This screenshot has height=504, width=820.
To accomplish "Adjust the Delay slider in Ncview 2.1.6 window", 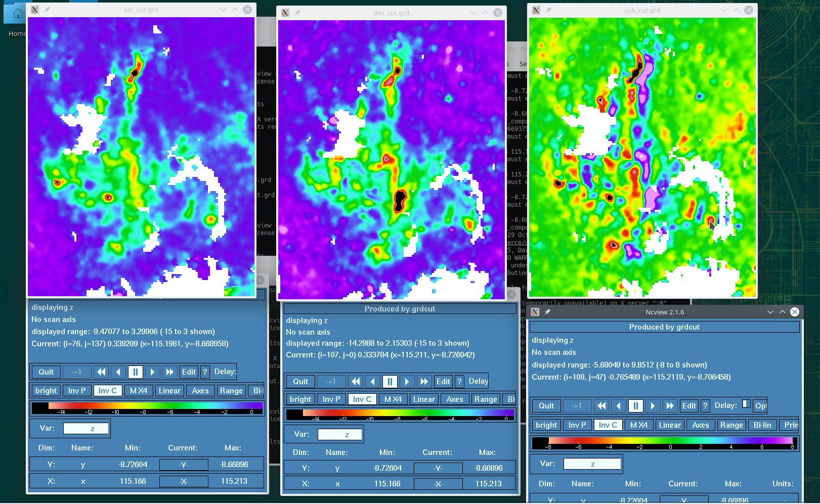I will coord(746,404).
